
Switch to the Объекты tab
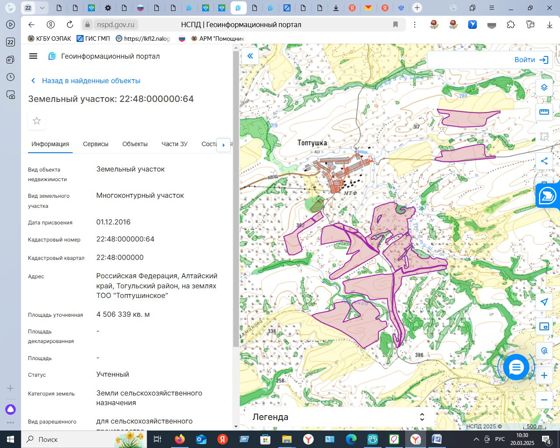(135, 144)
